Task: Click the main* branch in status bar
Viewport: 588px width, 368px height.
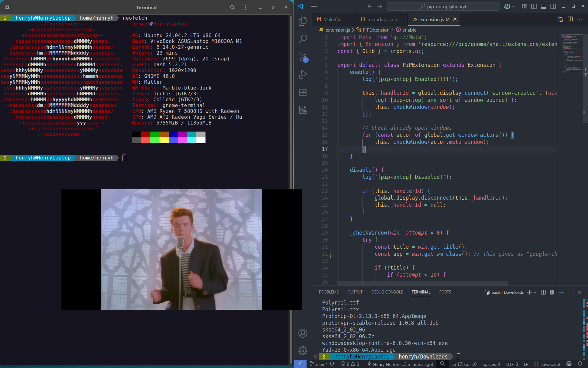Action: point(318,364)
